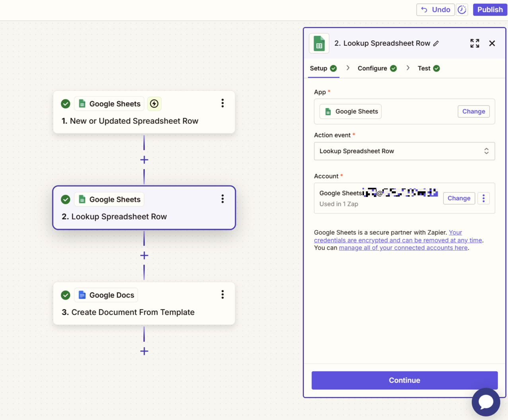Click the Google Sheets app chip in App field
The image size is (508, 420).
(x=350, y=111)
